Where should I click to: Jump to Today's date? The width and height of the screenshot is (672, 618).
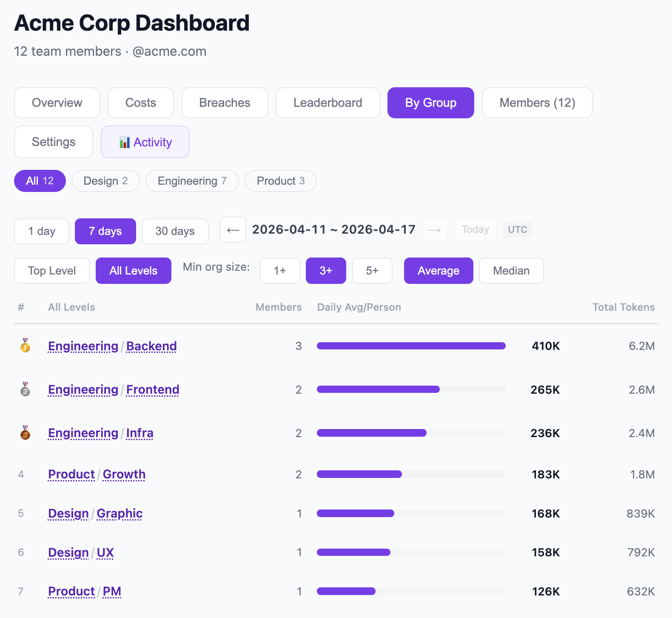475,230
